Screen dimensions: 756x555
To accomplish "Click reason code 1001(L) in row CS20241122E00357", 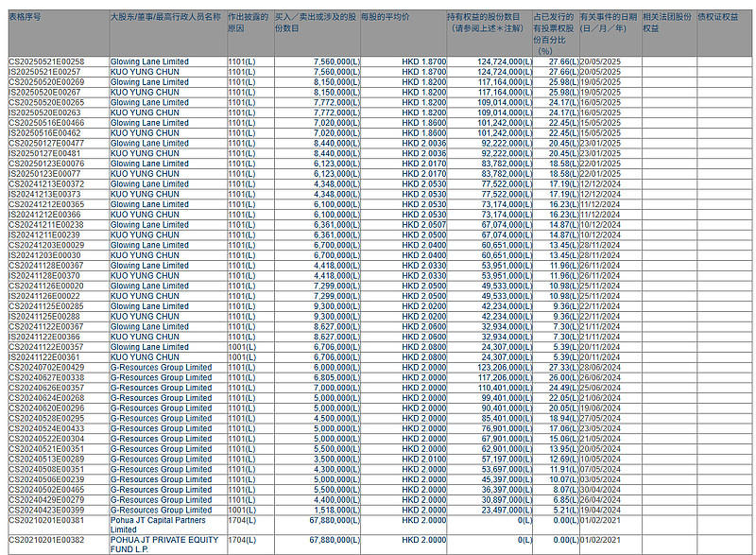I will tap(242, 347).
